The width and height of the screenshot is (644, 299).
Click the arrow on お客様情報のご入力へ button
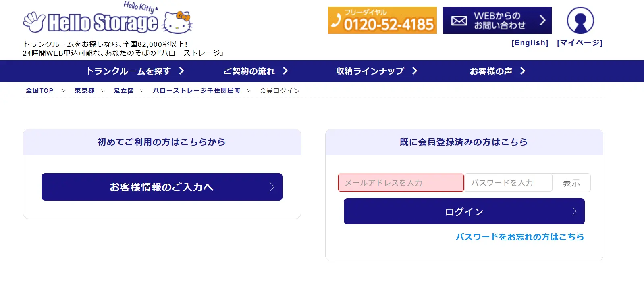pos(272,187)
